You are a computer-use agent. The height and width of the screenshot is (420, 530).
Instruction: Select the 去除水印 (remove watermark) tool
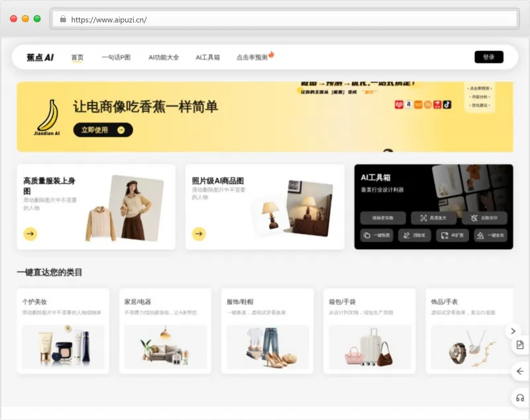point(485,217)
